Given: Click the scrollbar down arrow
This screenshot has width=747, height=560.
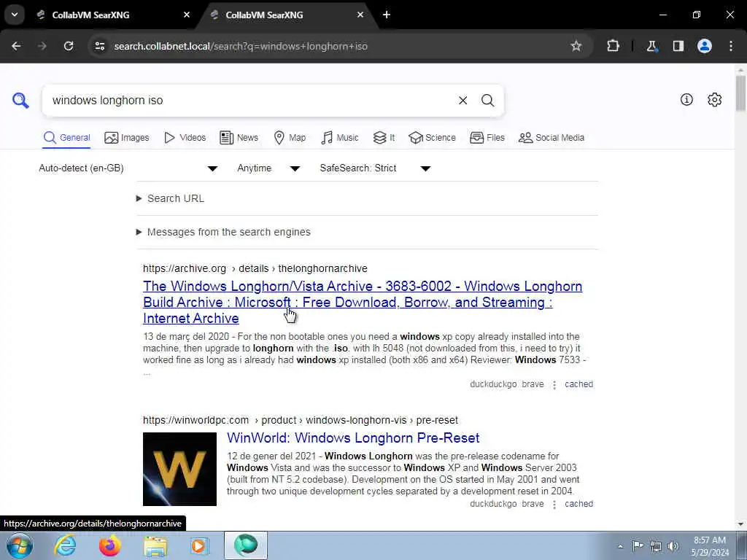Looking at the screenshot, I should (x=740, y=524).
